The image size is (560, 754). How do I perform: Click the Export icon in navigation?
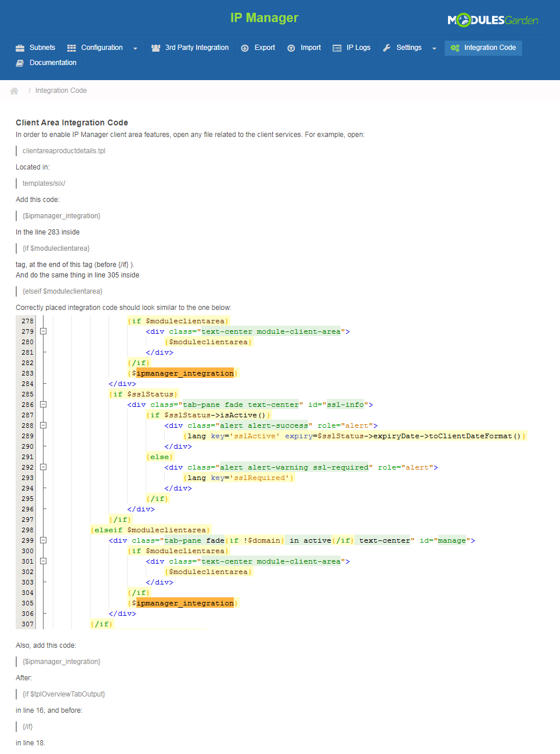[245, 48]
